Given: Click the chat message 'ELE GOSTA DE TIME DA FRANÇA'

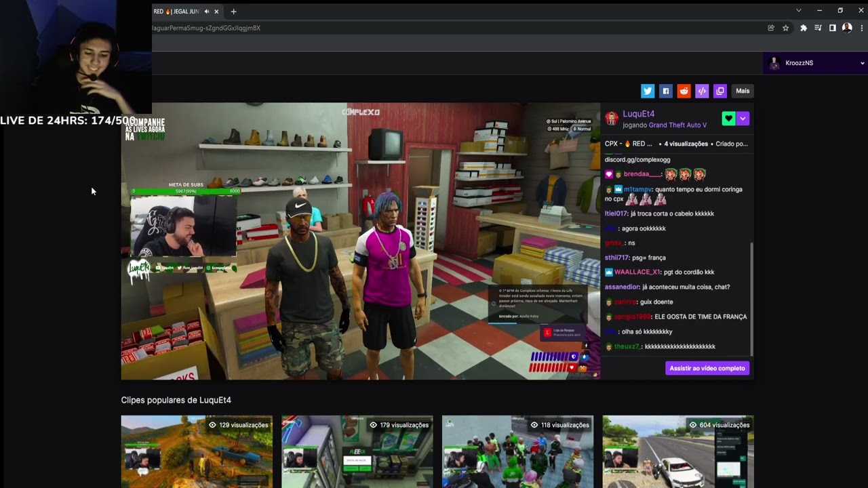Looking at the screenshot, I should (701, 317).
